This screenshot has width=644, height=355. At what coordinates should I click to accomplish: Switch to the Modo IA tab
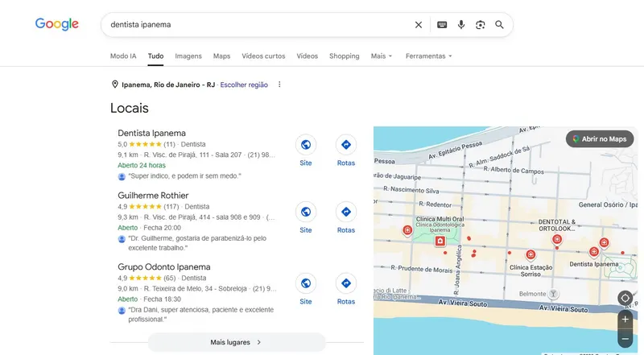(123, 56)
